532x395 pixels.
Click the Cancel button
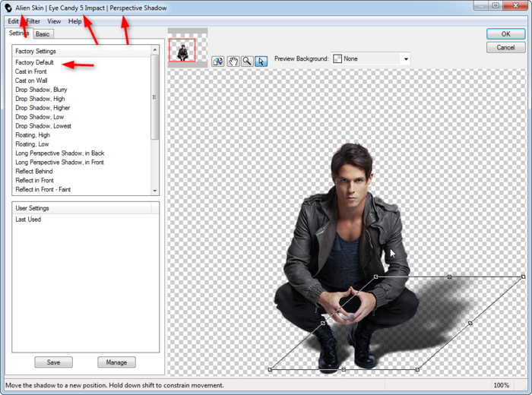(506, 47)
